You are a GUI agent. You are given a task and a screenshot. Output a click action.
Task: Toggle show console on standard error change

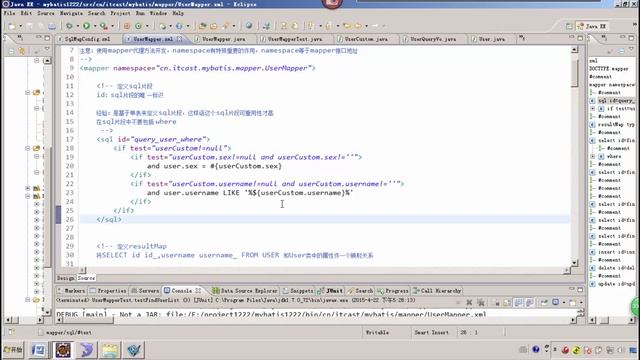tap(530, 302)
